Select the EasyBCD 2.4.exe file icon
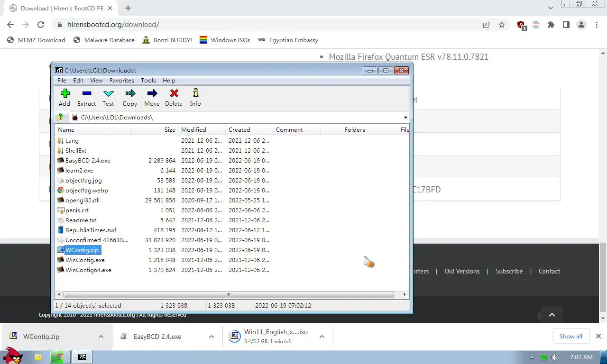The image size is (607, 364). (x=60, y=160)
